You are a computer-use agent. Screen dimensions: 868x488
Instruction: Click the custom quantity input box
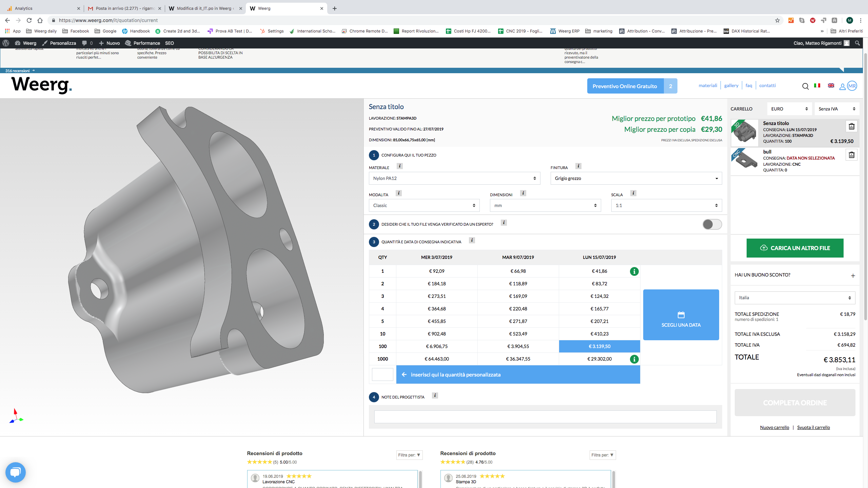pyautogui.click(x=382, y=374)
